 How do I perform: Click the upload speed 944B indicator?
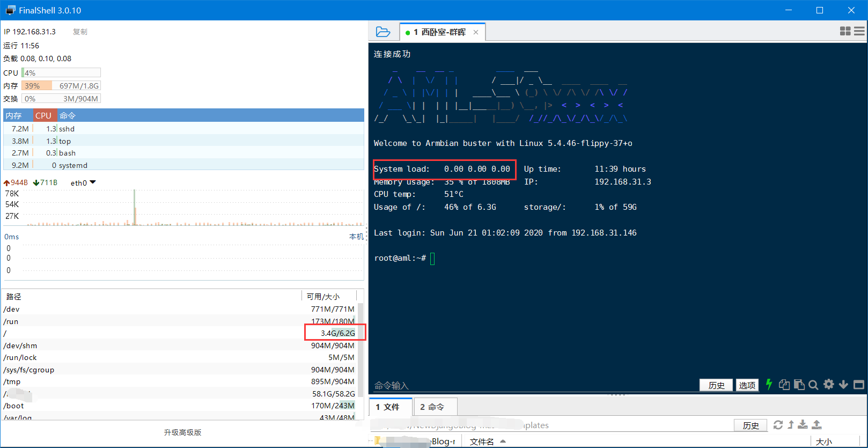(16, 183)
